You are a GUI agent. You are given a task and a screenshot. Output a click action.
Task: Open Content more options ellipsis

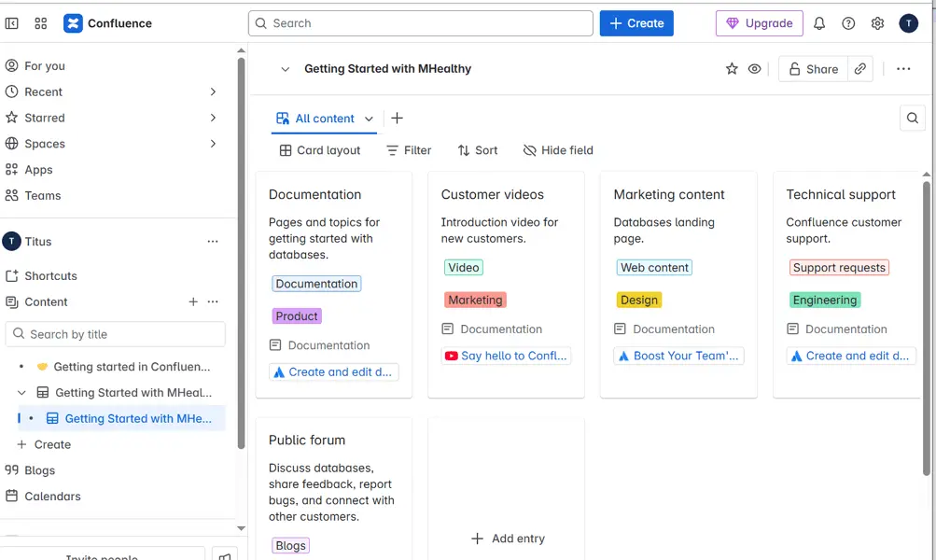click(x=213, y=302)
